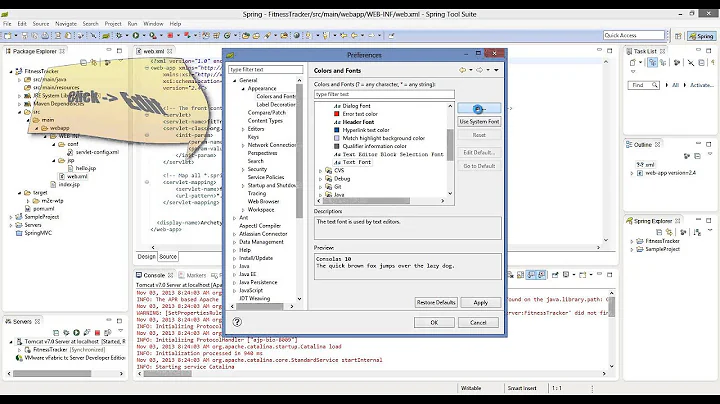
Task: Click the Edit button above Use System Font
Action: point(479,108)
